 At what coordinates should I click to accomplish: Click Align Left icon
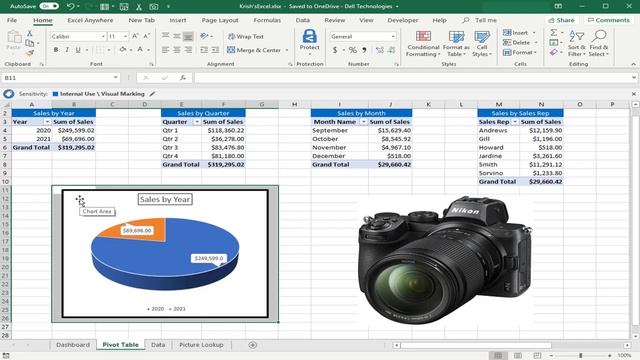[x=165, y=50]
